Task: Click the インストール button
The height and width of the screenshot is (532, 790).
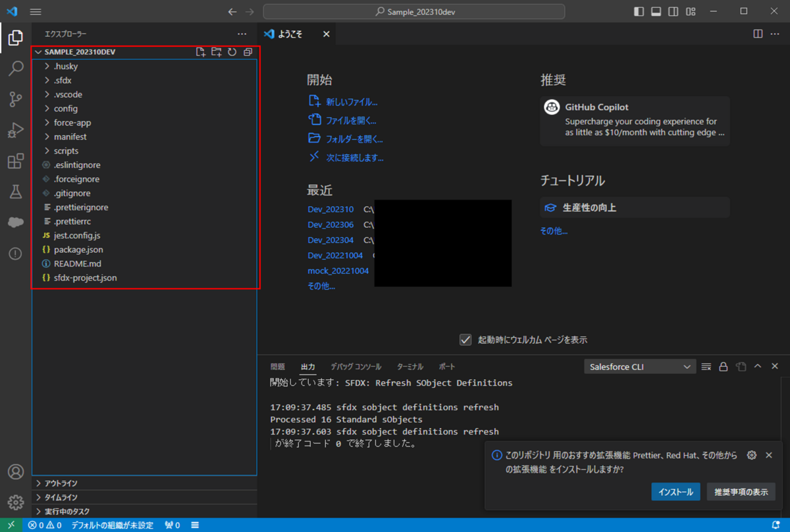Action: [676, 492]
